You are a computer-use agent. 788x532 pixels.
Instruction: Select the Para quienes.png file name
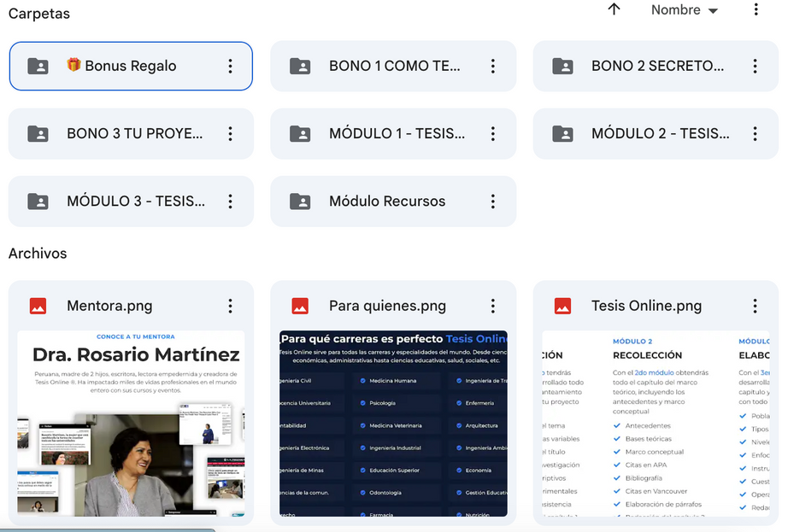[387, 306]
